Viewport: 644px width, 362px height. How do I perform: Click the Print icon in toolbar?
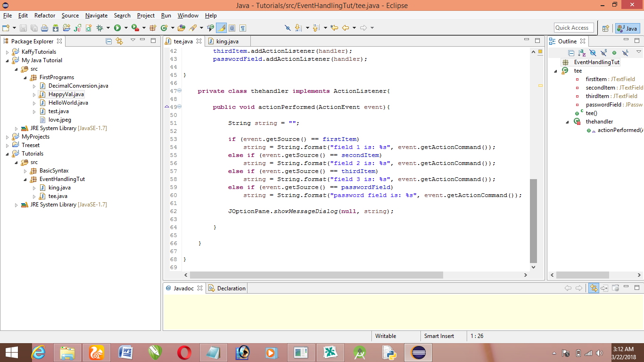coord(45,28)
